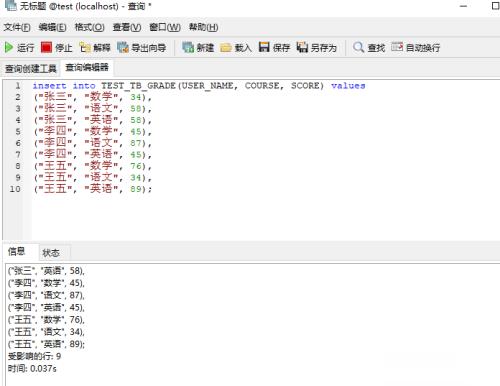Click output row with 张三 英语 58
The height and width of the screenshot is (386, 500).
(x=46, y=271)
